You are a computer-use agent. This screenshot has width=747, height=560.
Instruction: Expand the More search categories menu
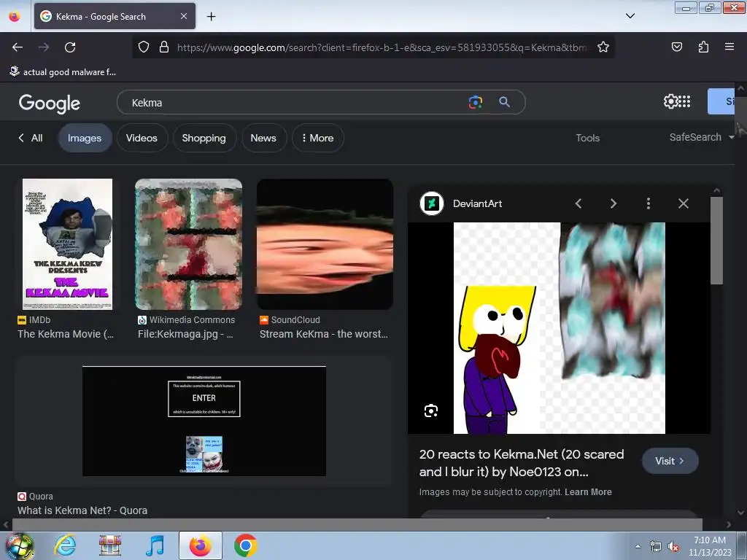coord(318,138)
